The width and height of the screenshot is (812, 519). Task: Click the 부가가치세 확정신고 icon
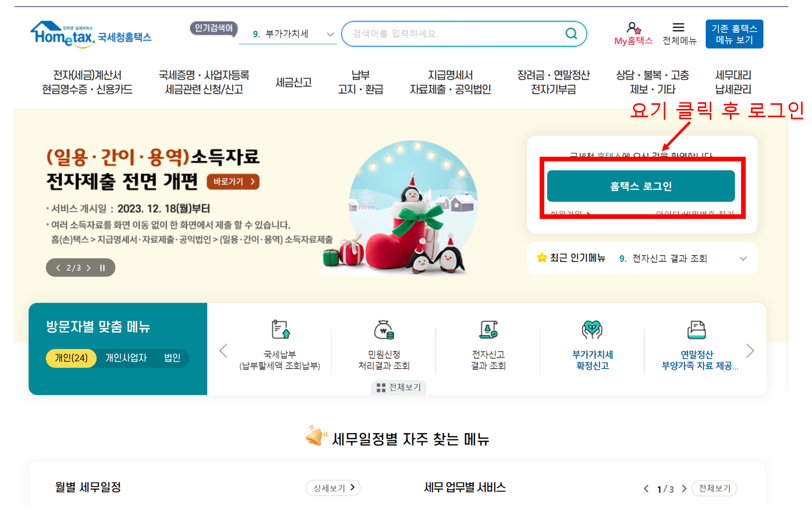(592, 329)
